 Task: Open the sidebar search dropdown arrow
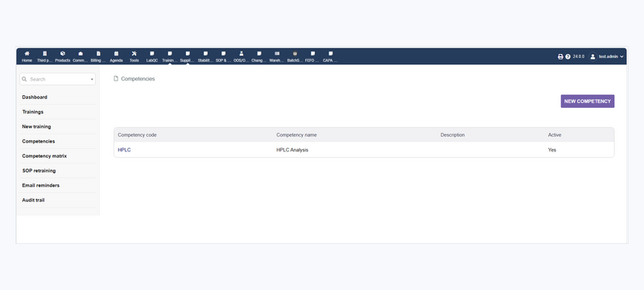tap(92, 80)
